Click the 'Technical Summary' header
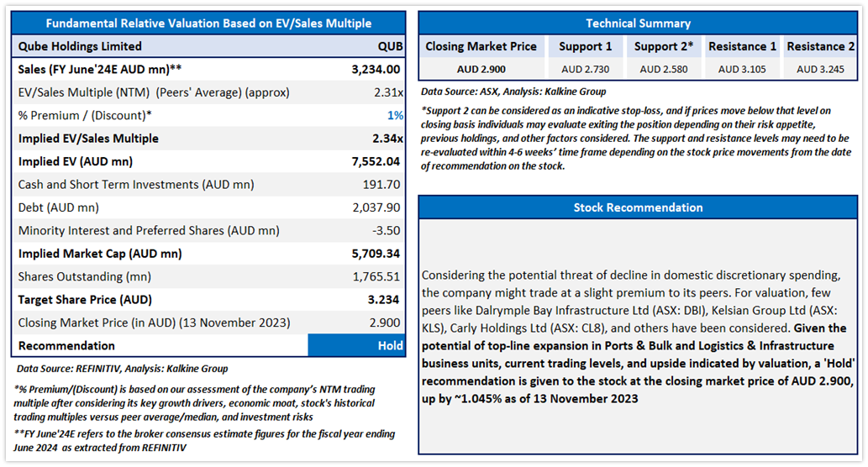 (639, 24)
